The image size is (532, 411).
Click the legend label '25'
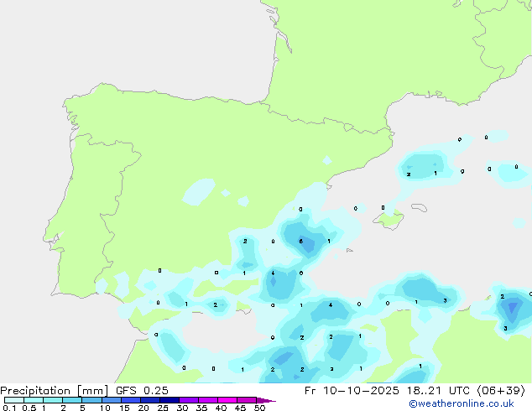coord(163,408)
